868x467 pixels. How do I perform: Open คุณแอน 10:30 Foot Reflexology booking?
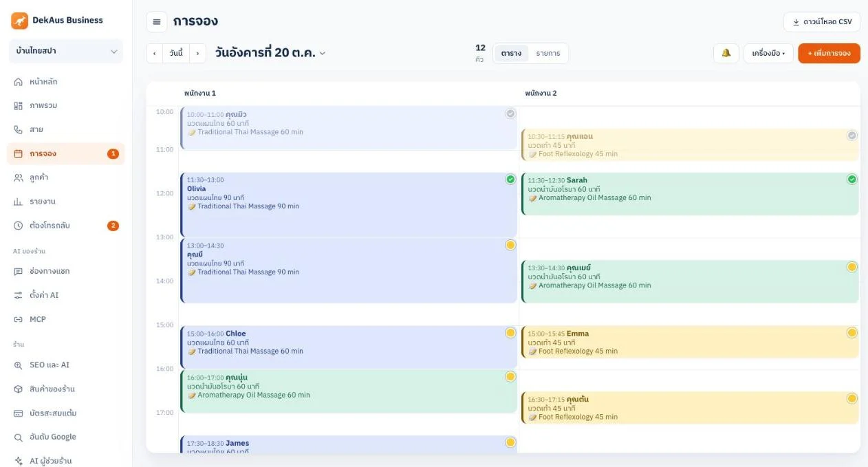click(x=691, y=144)
